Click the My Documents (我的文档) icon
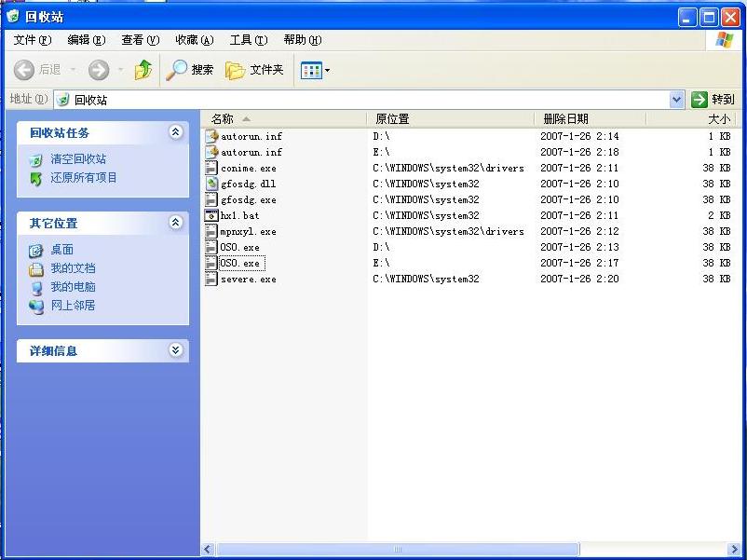Image resolution: width=747 pixels, height=560 pixels. pos(35,269)
